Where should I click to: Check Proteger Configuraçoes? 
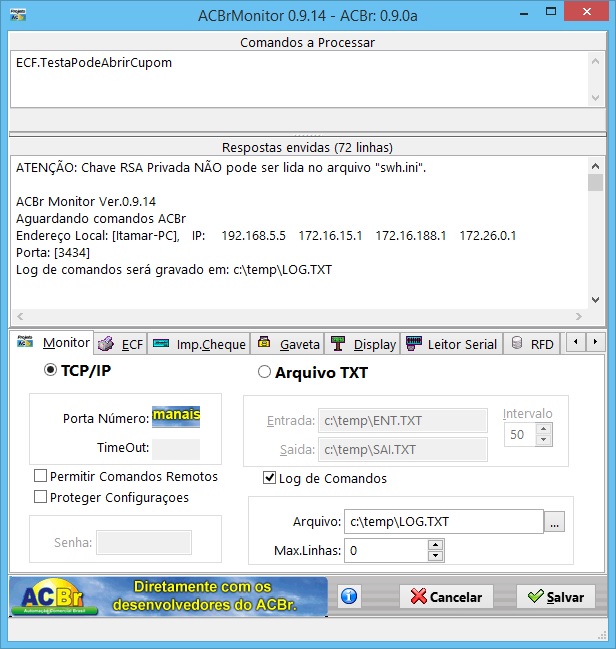[40, 497]
